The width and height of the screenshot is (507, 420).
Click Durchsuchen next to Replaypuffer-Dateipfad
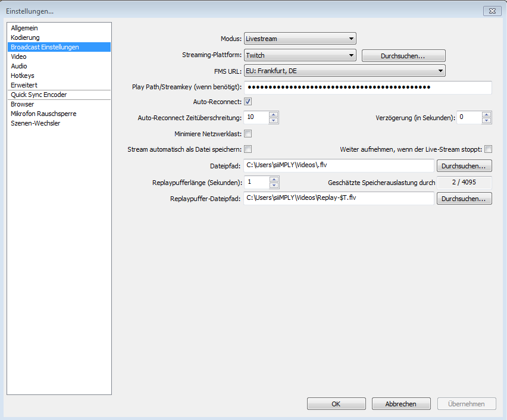pyautogui.click(x=464, y=199)
